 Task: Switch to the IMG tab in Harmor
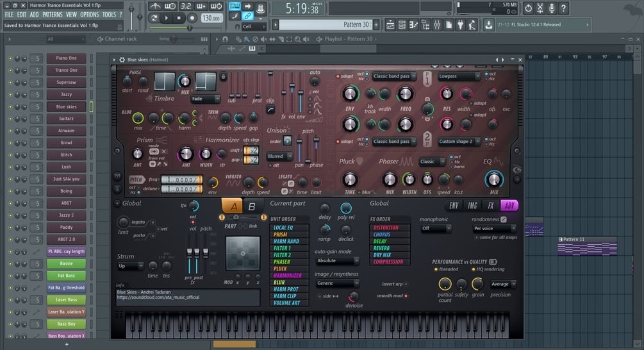(x=473, y=206)
